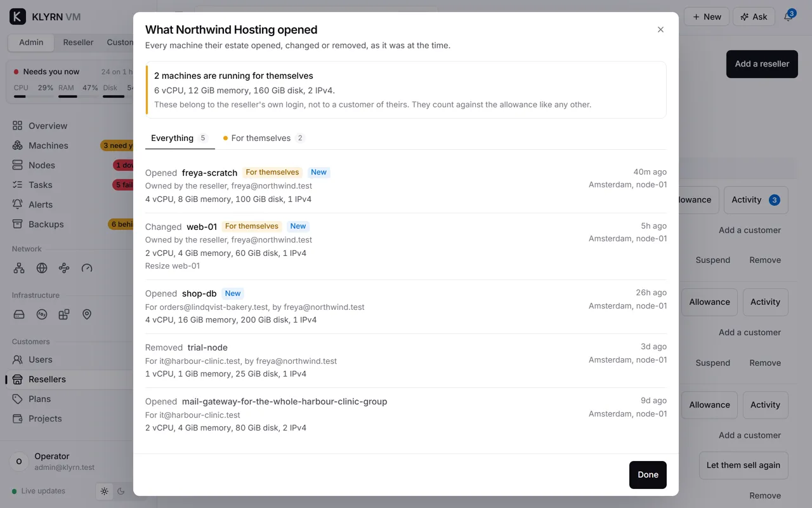Click the Add a reseller button
This screenshot has height=508, width=812.
pos(762,64)
